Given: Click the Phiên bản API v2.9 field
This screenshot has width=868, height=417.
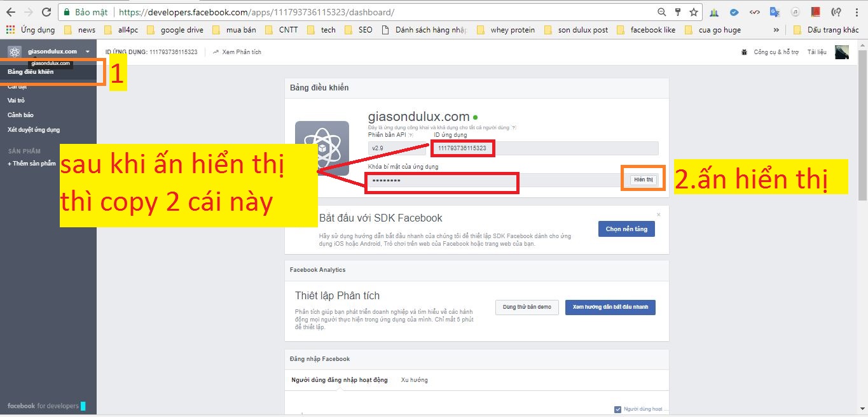Looking at the screenshot, I should coord(396,148).
